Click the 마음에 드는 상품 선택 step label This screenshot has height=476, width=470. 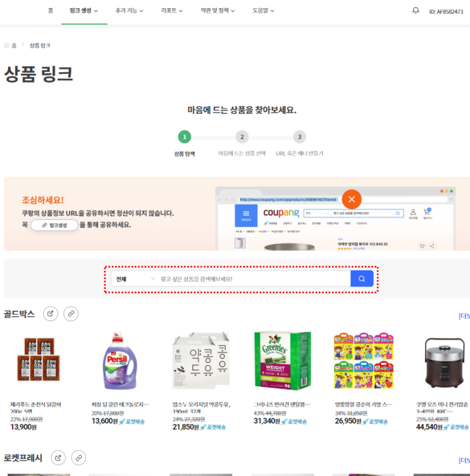[242, 154]
